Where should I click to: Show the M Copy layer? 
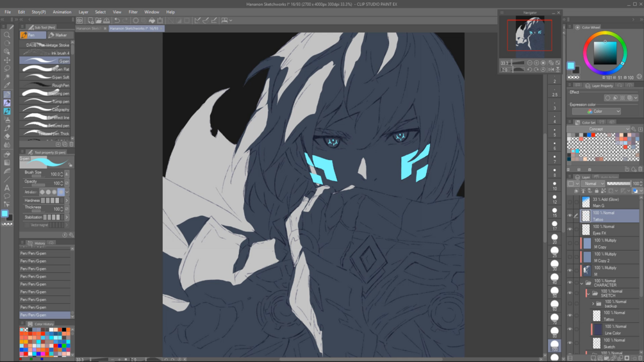pyautogui.click(x=570, y=243)
